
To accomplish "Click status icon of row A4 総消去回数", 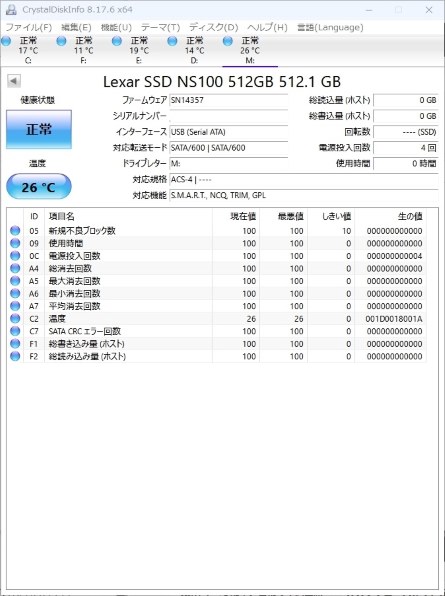I will (15, 268).
